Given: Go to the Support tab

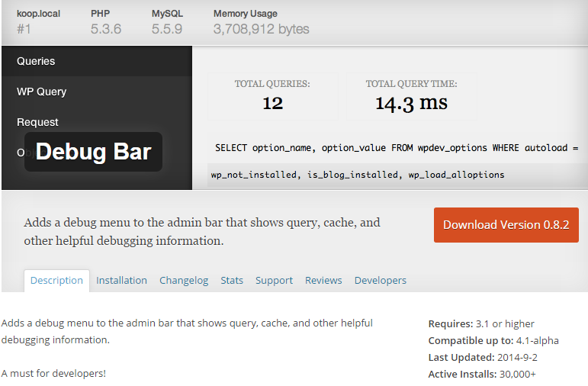Looking at the screenshot, I should pos(274,281).
